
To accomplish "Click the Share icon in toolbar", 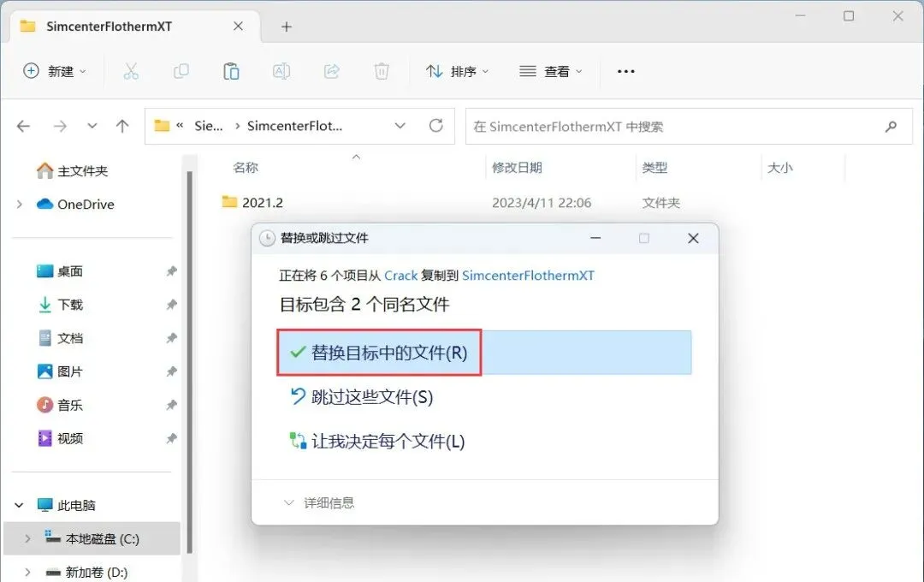I will click(x=332, y=71).
